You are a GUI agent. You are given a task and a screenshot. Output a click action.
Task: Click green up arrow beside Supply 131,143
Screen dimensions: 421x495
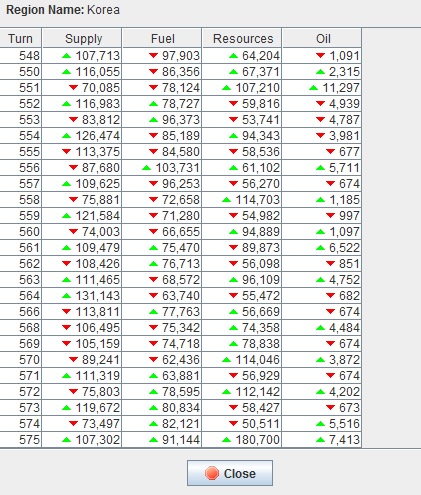coord(67,296)
